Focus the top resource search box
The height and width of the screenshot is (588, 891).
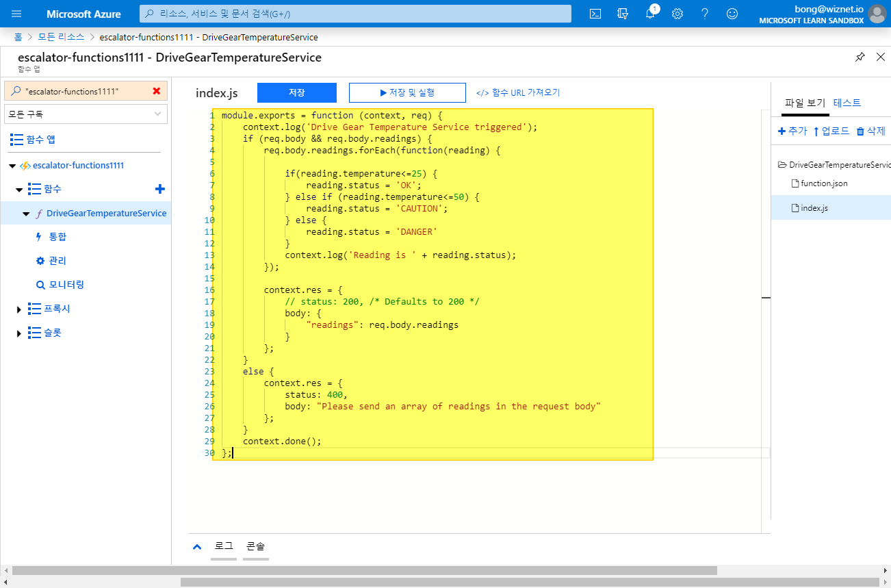pyautogui.click(x=355, y=14)
